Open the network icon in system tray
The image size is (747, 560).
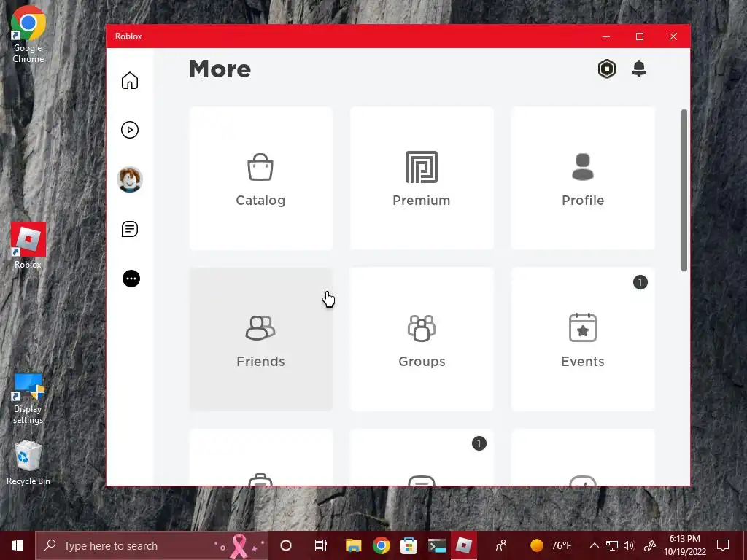click(x=612, y=545)
